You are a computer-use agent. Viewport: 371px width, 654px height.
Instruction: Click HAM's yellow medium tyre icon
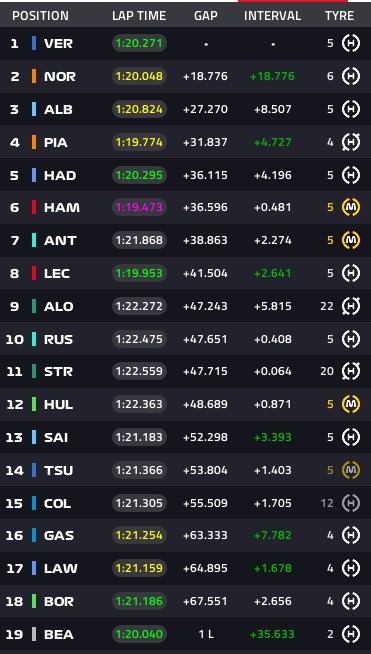[x=351, y=207]
